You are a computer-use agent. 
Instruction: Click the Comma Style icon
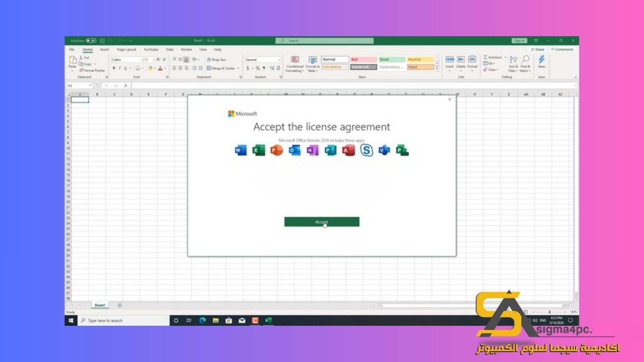(x=264, y=68)
